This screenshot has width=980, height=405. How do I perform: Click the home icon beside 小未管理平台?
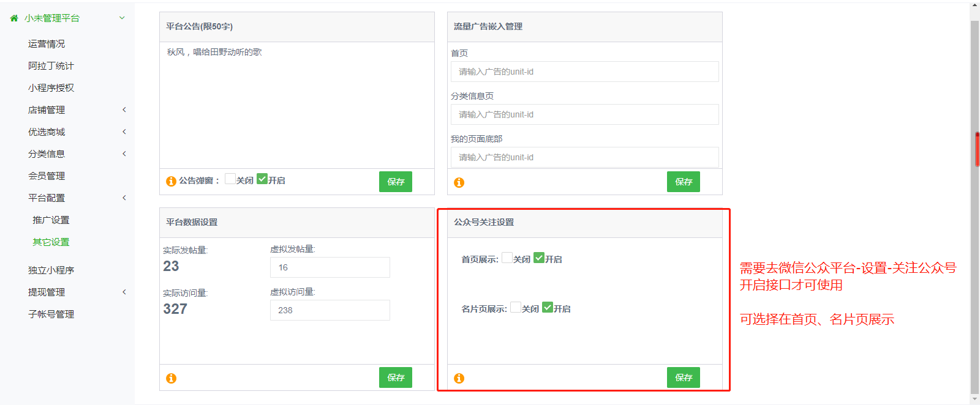14,18
